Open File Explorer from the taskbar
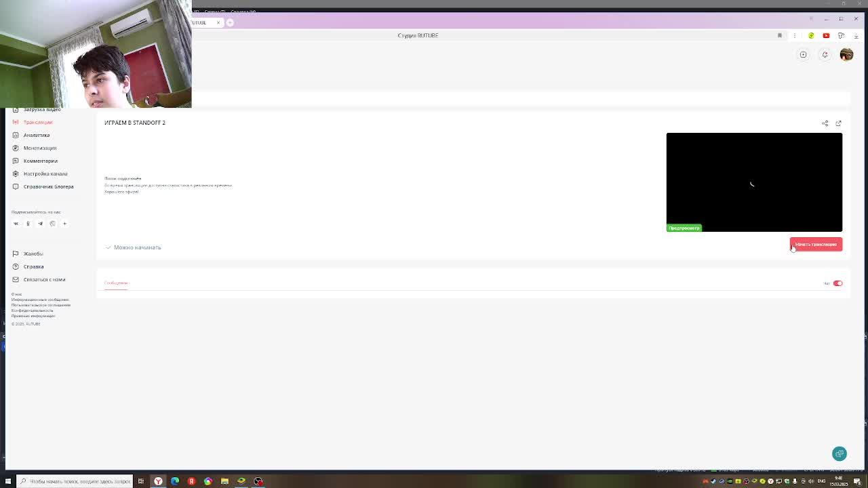 (224, 481)
